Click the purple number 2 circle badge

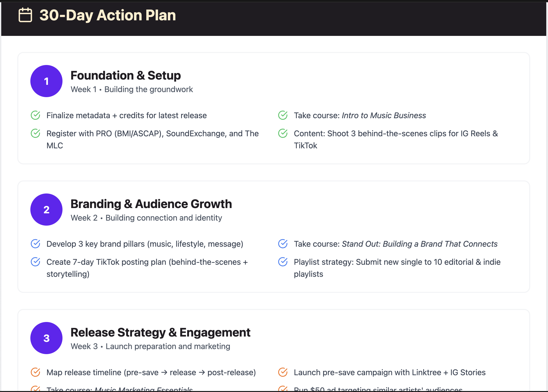pyautogui.click(x=46, y=210)
